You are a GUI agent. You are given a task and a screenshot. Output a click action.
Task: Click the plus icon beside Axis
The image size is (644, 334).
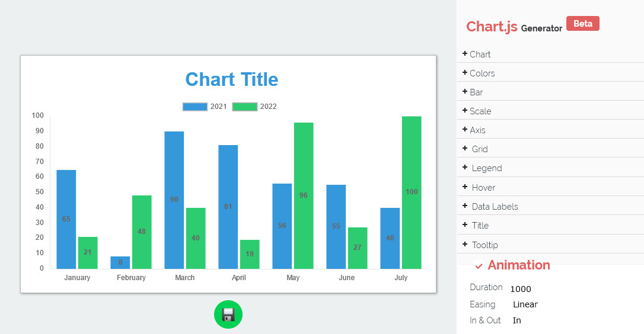(x=465, y=130)
